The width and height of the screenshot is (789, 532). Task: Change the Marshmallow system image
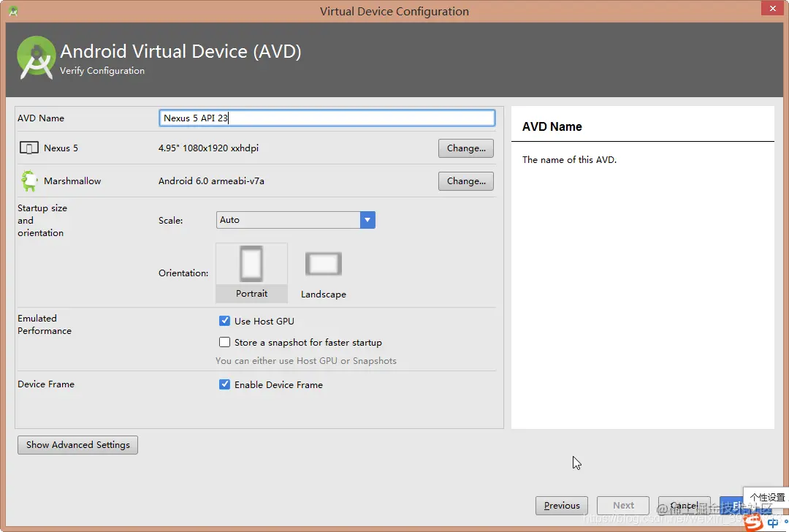[466, 181]
